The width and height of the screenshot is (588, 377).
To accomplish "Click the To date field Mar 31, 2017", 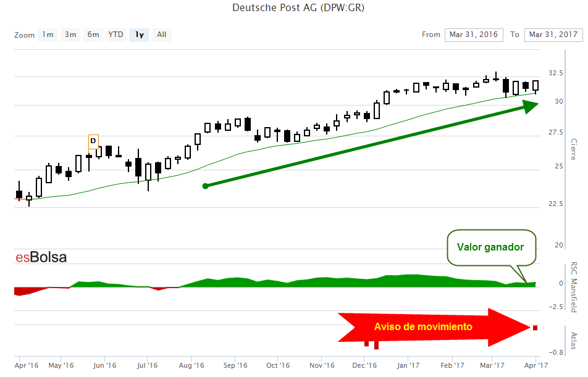I will coord(553,35).
